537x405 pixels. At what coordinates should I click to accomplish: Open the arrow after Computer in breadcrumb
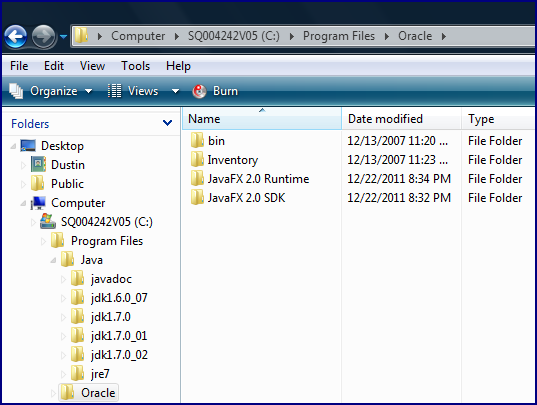pyautogui.click(x=177, y=36)
